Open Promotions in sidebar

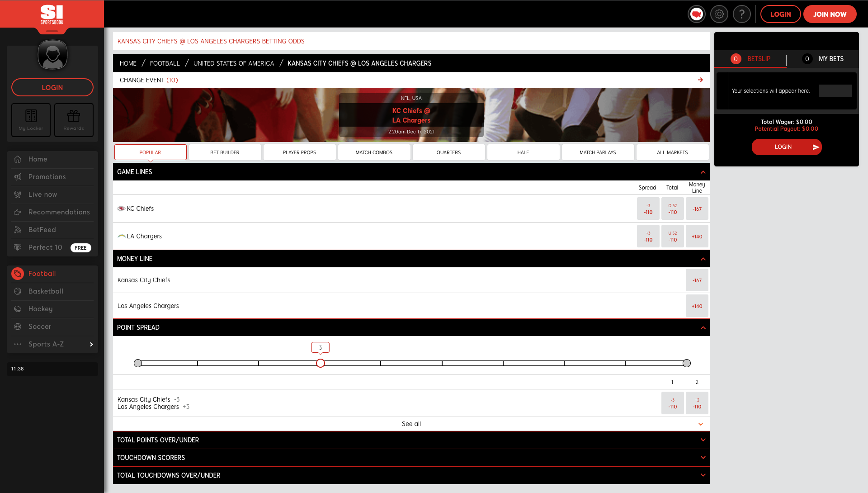tap(52, 177)
